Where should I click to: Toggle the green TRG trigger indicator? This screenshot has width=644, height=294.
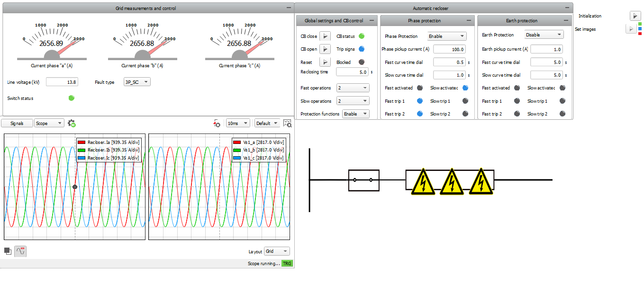(287, 264)
